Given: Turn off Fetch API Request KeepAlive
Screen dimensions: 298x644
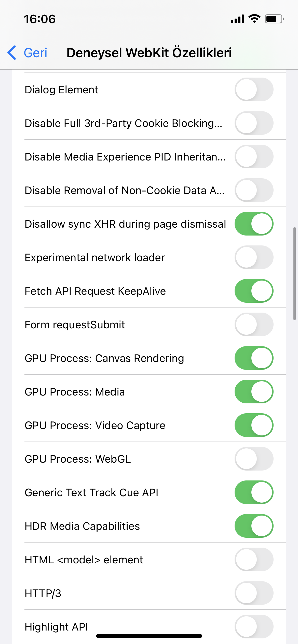Looking at the screenshot, I should pyautogui.click(x=254, y=291).
